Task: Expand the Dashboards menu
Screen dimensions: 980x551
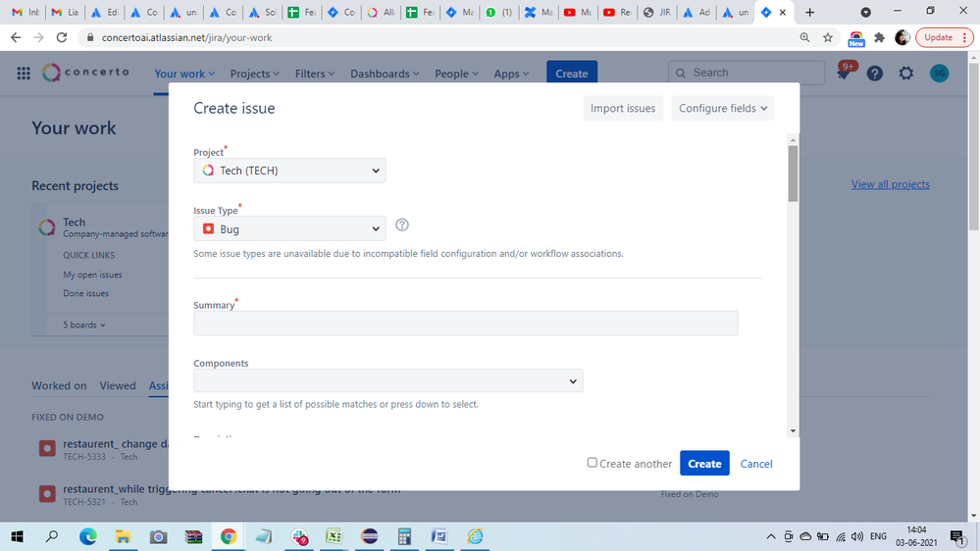Action: [x=385, y=74]
